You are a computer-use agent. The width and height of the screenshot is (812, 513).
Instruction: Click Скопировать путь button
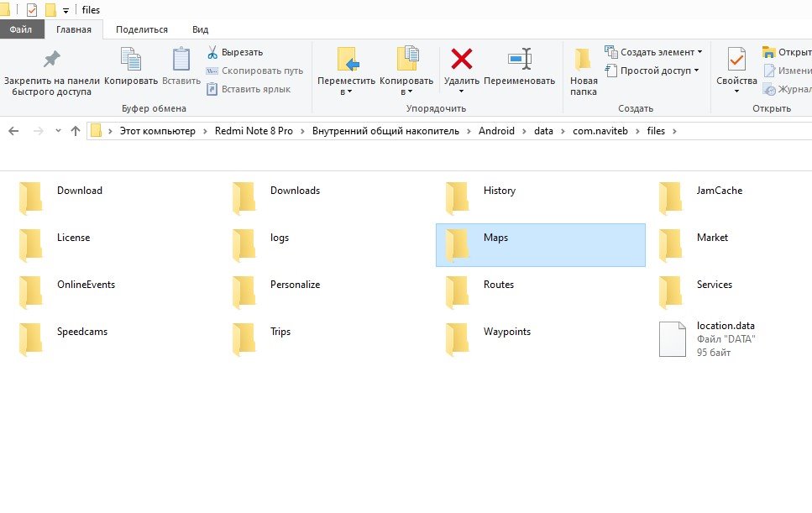coord(255,71)
